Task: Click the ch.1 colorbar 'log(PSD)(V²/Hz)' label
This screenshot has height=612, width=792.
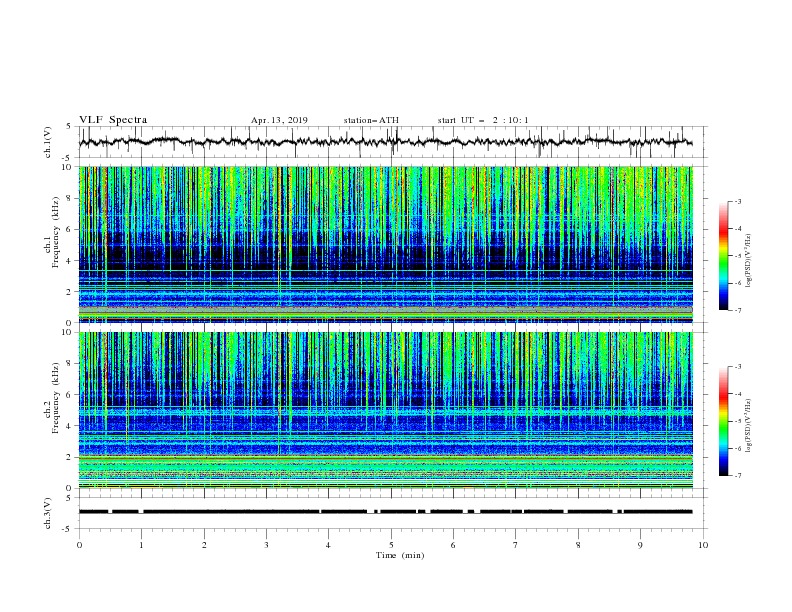Action: pyautogui.click(x=749, y=261)
